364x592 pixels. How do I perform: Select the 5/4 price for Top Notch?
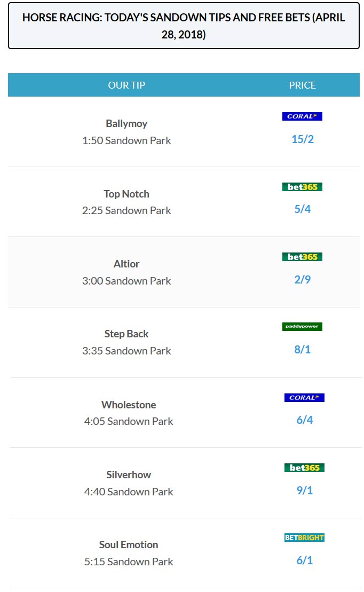click(x=303, y=209)
